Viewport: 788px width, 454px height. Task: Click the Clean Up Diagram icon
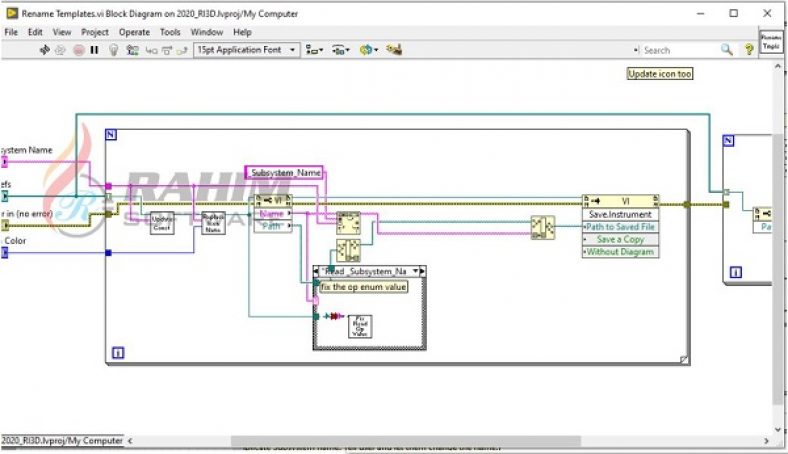coord(394,50)
